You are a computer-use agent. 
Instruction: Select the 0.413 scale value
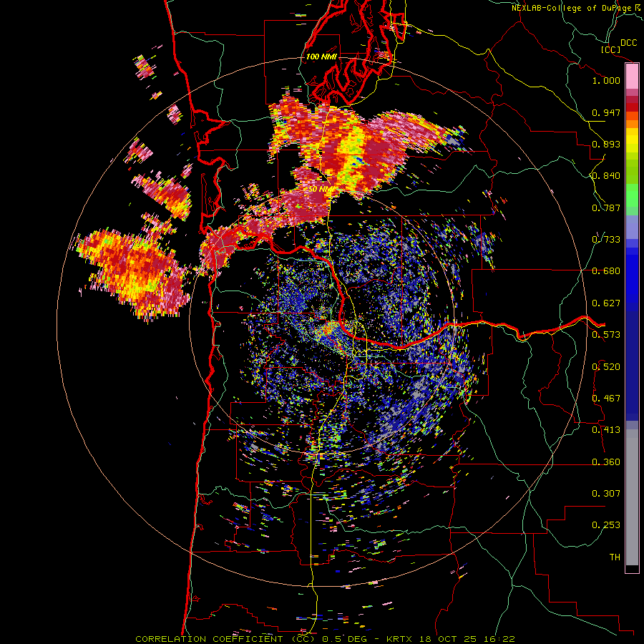point(606,430)
